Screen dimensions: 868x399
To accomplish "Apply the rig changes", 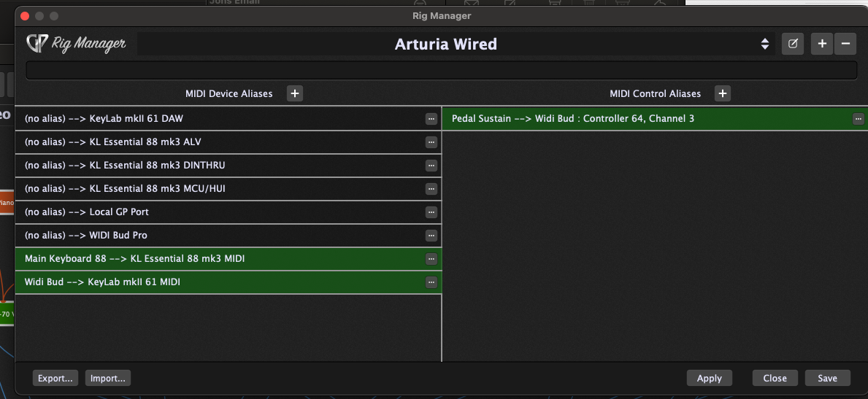I will pos(709,379).
